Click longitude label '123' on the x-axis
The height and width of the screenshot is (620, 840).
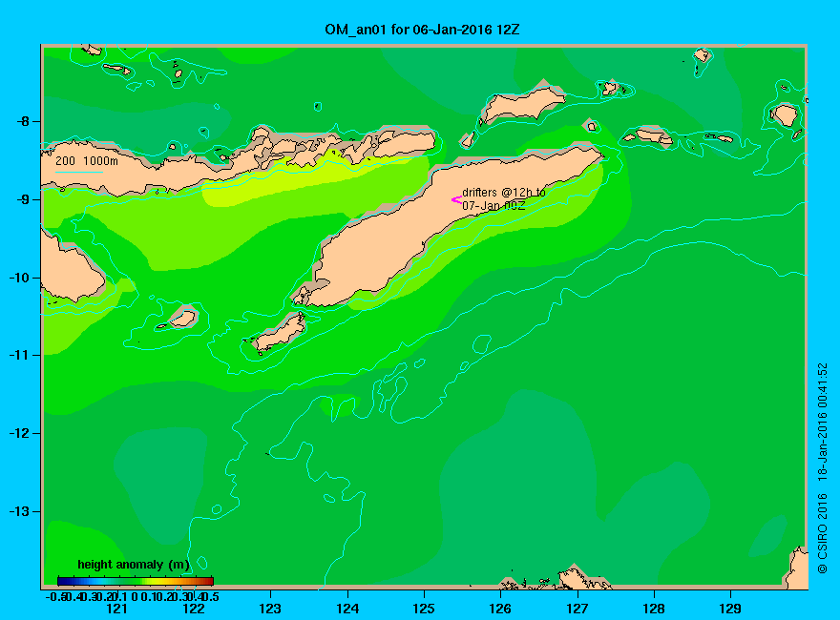point(270,609)
